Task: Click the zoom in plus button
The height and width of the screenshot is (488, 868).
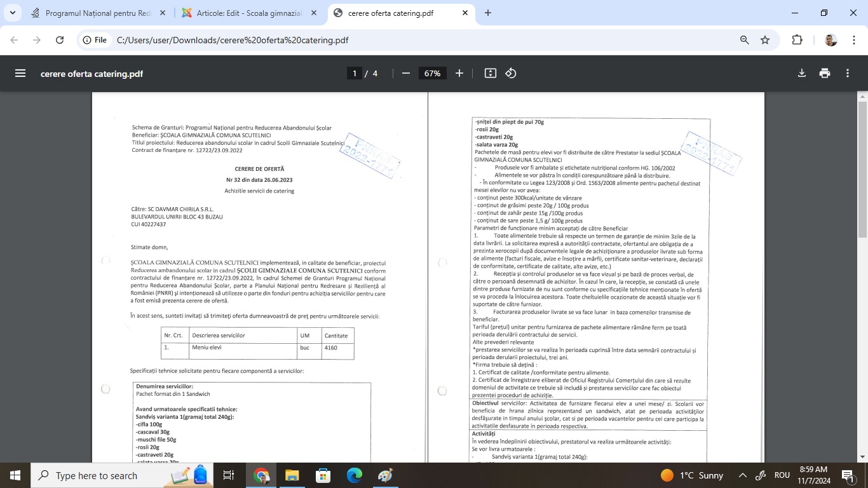Action: pos(459,73)
